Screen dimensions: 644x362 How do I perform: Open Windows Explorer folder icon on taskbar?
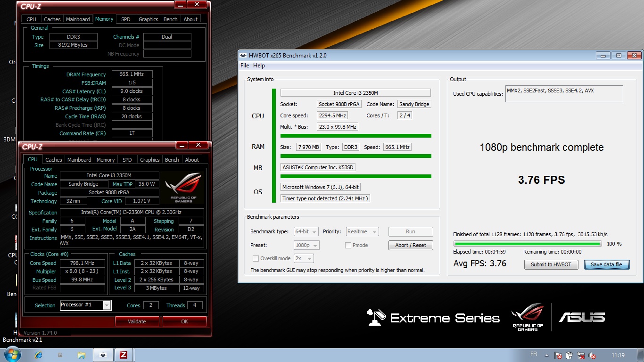(82, 355)
